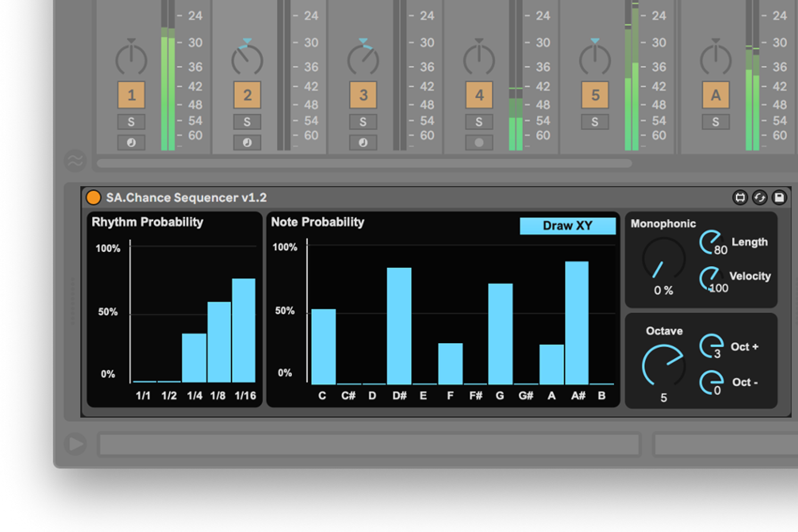
Task: Toggle track 3 activator button
Action: [363, 95]
